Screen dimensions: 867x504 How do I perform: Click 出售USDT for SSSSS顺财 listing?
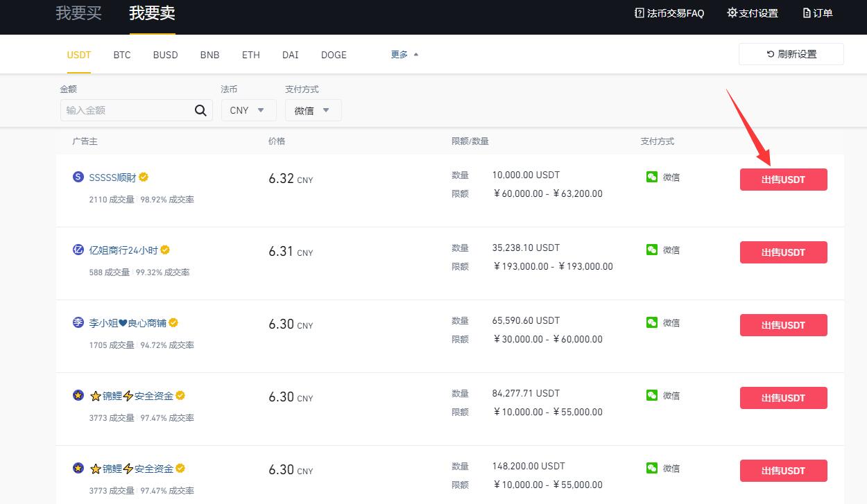(783, 180)
